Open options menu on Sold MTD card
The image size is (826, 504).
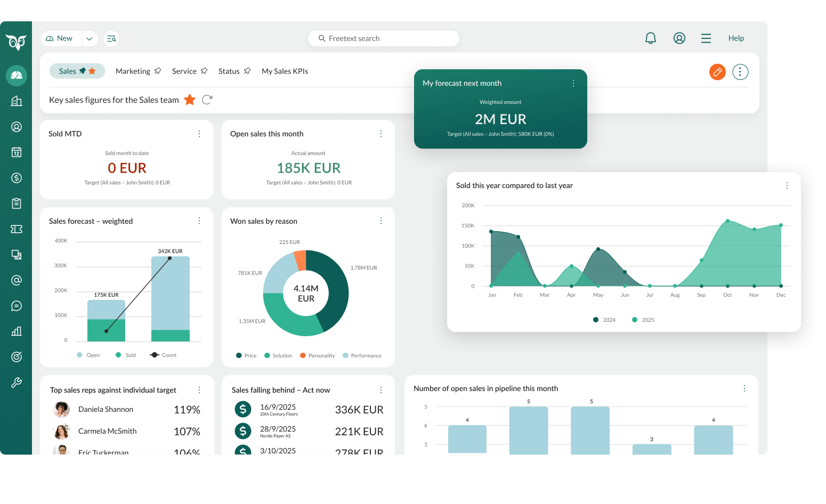coord(199,134)
